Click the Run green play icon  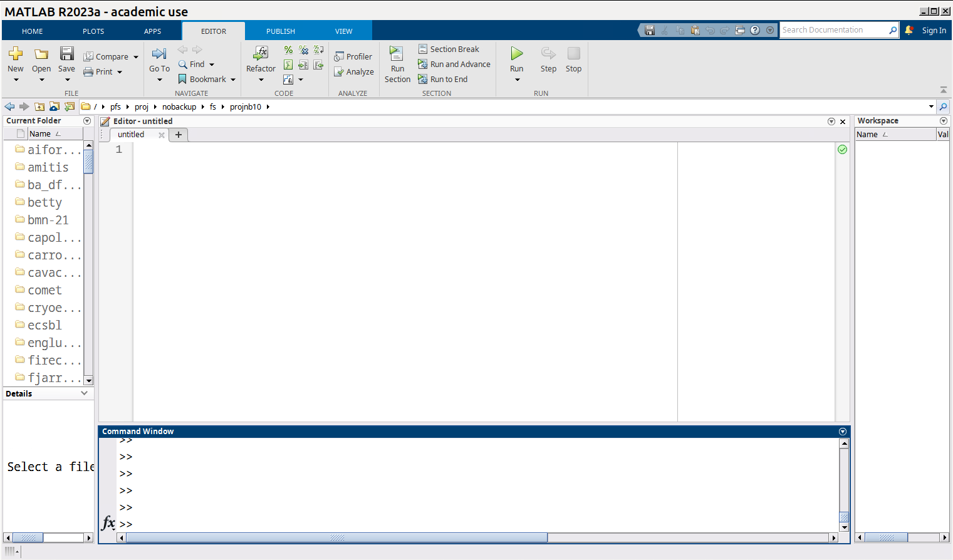516,54
